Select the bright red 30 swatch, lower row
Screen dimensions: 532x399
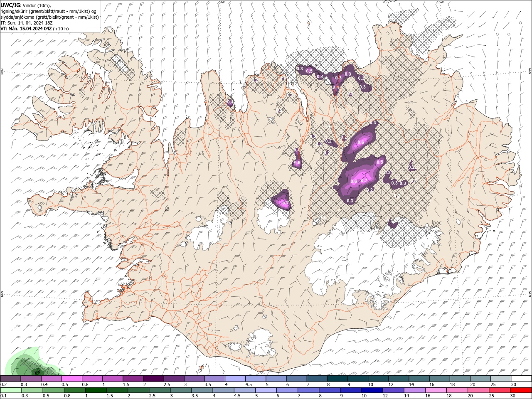pyautogui.click(x=521, y=390)
